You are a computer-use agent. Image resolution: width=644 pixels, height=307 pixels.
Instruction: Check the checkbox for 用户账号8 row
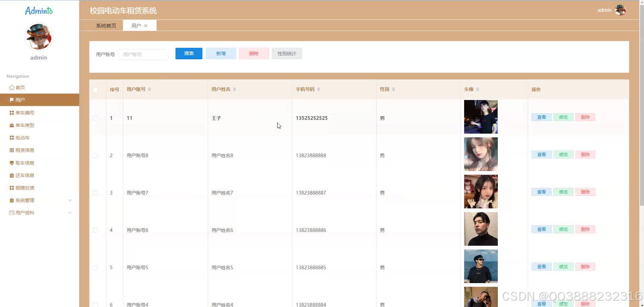pos(95,156)
